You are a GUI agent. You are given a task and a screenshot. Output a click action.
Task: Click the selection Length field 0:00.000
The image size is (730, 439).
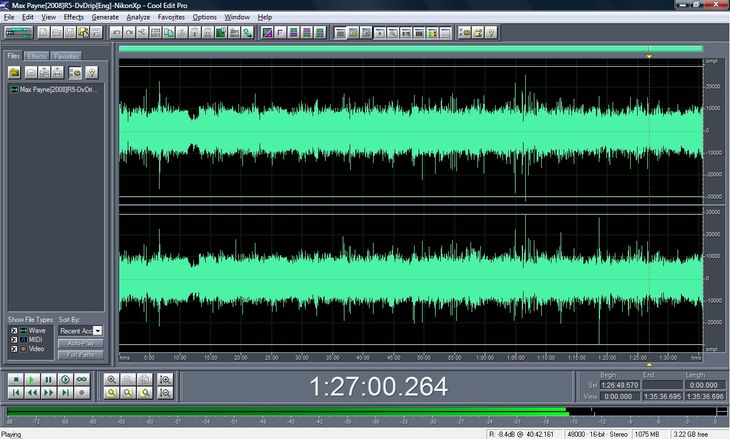coord(704,385)
